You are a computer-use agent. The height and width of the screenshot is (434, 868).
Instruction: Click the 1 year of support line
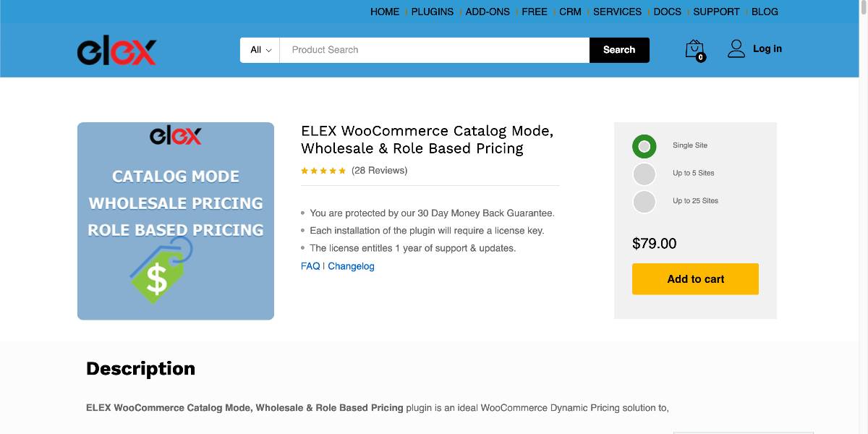pos(413,248)
